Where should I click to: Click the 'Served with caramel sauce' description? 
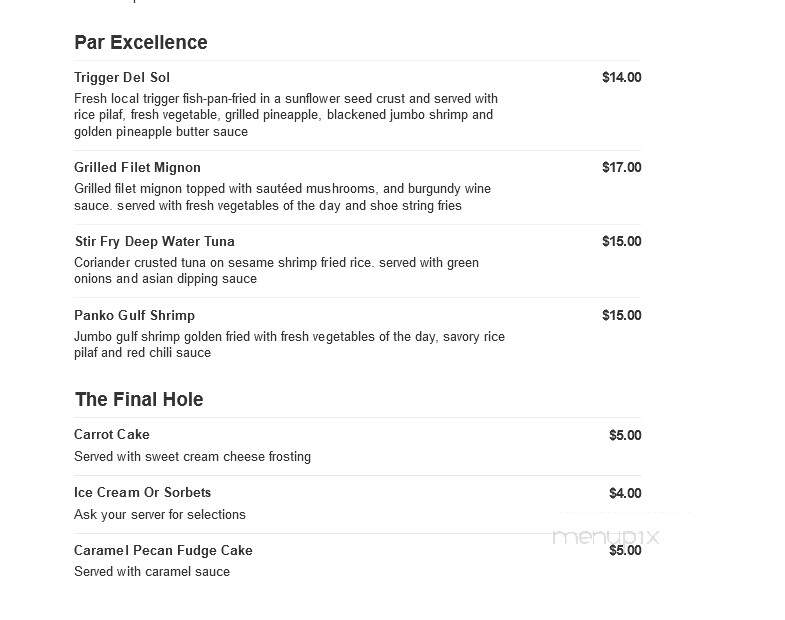click(x=152, y=571)
